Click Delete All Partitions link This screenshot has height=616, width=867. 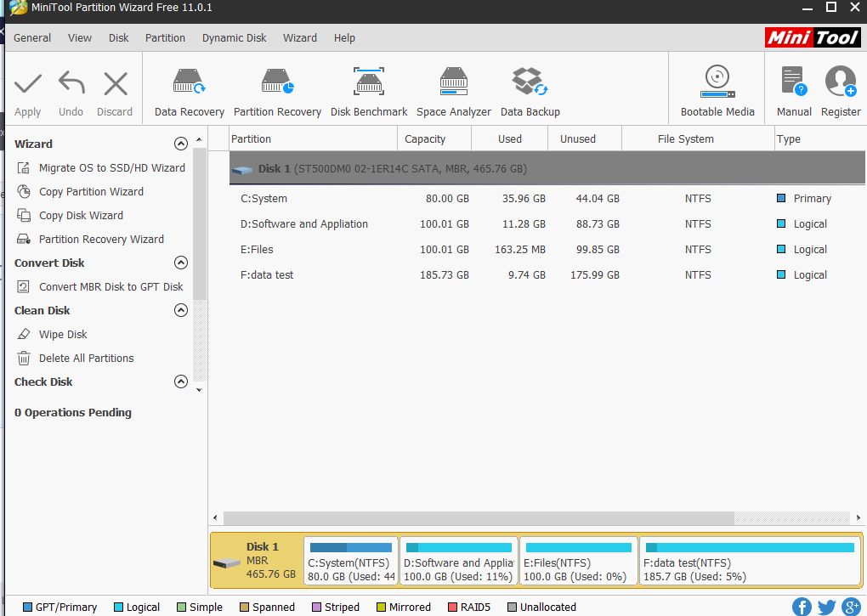(86, 358)
